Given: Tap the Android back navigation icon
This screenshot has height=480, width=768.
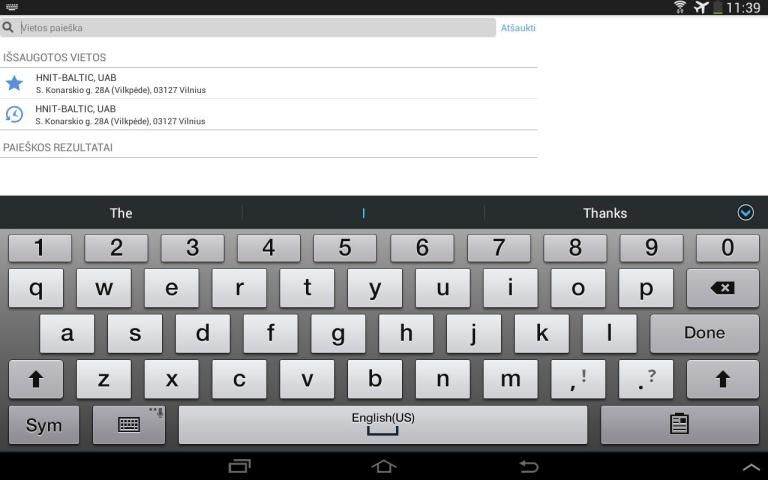Looking at the screenshot, I should 528,466.
